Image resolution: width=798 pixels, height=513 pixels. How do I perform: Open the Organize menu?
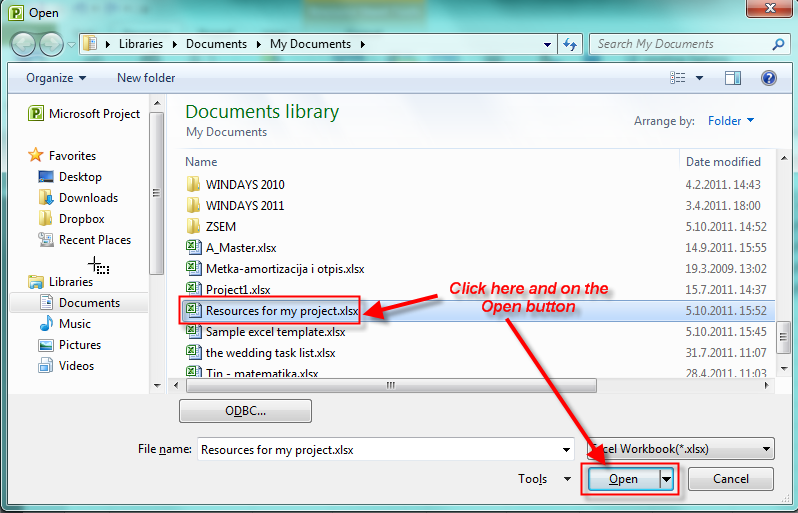[x=56, y=78]
